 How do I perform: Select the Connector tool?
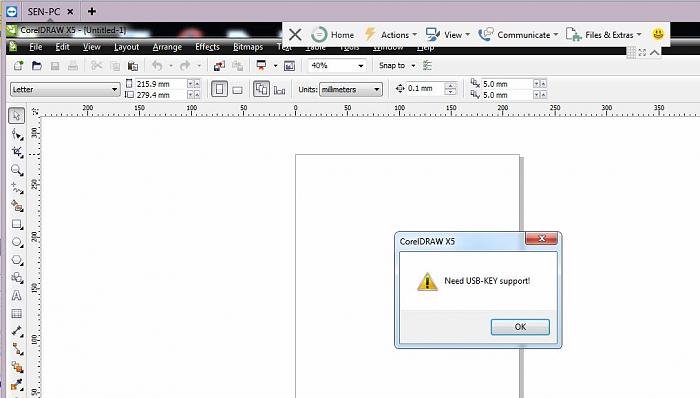pyautogui.click(x=17, y=349)
